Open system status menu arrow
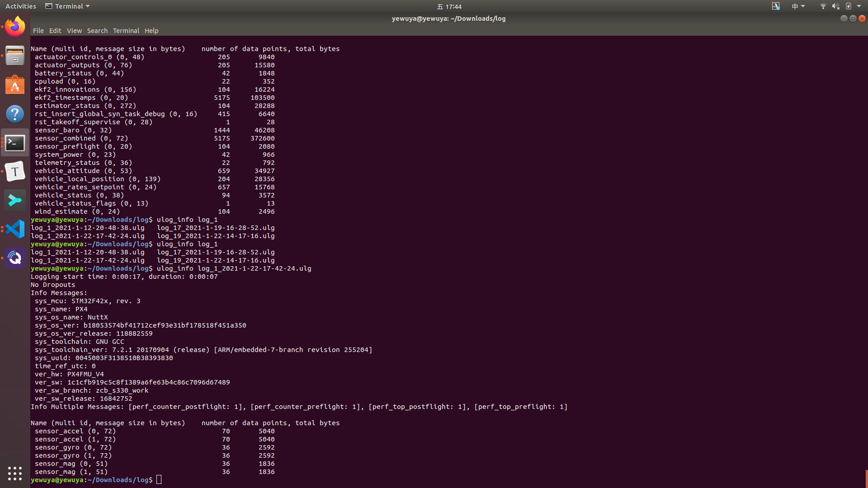Screen dimensions: 868x488 click(x=859, y=6)
